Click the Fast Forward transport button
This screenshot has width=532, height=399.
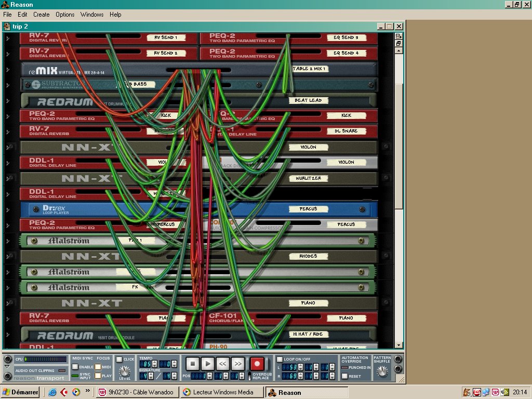pos(238,364)
